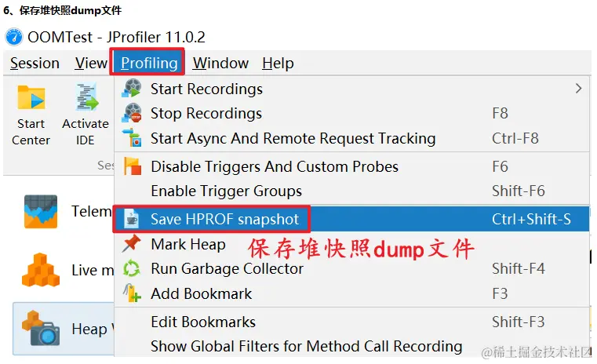597x364 pixels.
Task: Open the Help menu
Action: 278,64
